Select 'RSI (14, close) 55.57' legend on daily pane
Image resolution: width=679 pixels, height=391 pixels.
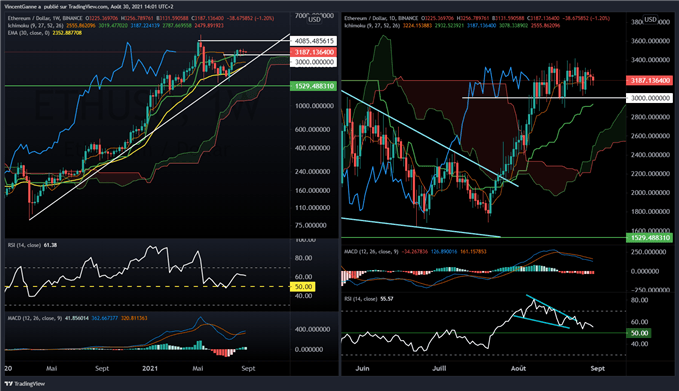point(369,299)
